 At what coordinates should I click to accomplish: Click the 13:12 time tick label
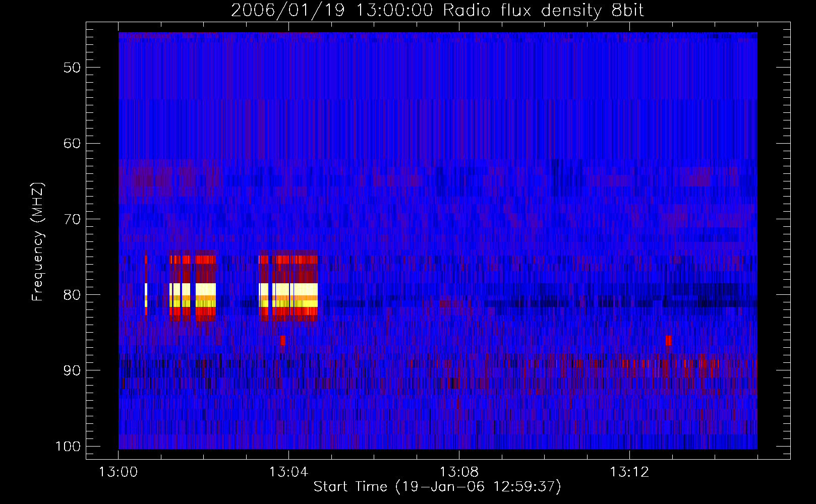click(629, 472)
